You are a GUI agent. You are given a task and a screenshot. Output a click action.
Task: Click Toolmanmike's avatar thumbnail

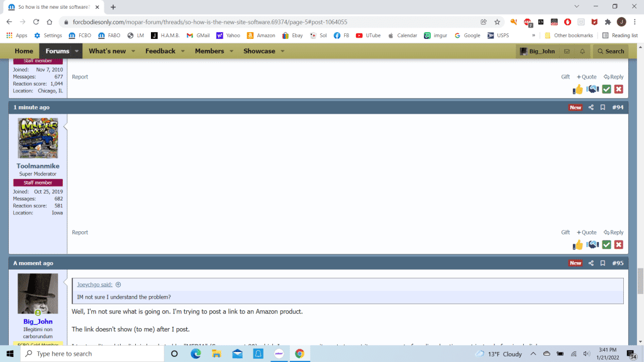[38, 138]
